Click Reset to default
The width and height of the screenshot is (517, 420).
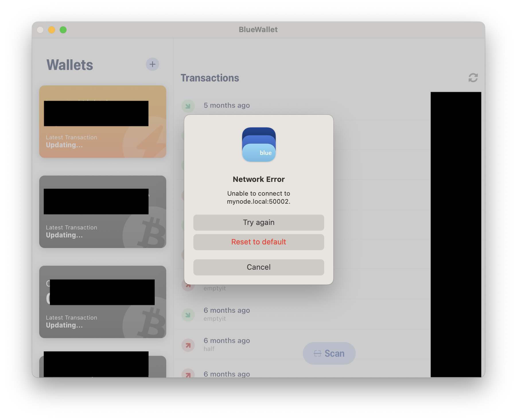pyautogui.click(x=258, y=242)
